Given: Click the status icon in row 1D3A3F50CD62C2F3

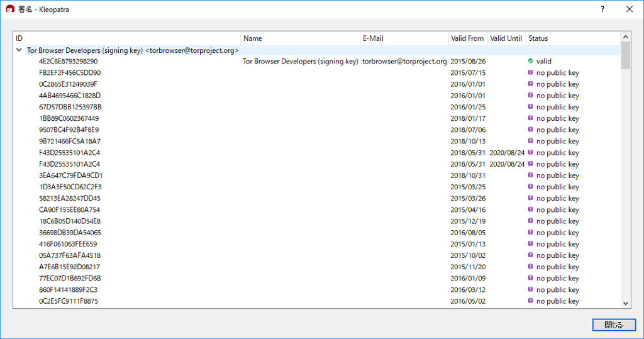Looking at the screenshot, I should (530, 187).
